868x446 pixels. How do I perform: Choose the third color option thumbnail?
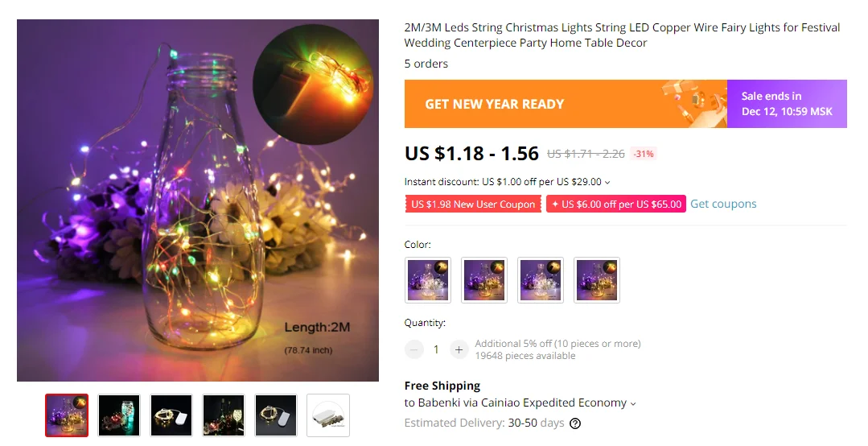coord(541,280)
